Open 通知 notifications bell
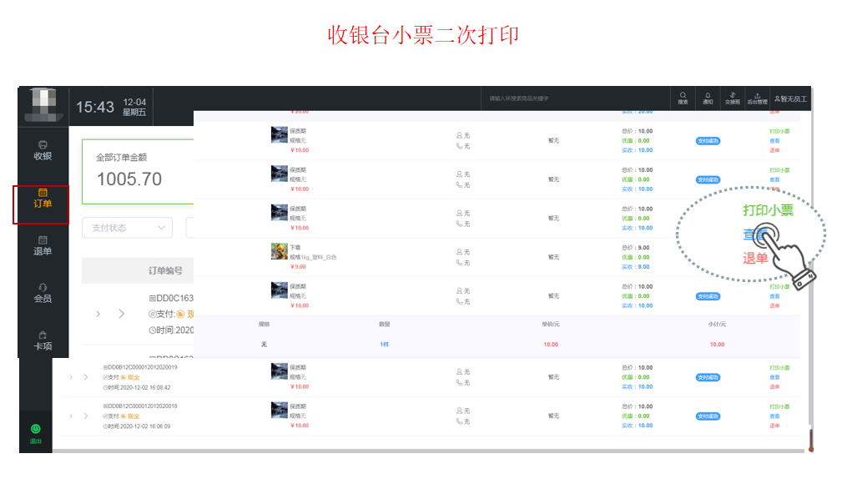The width and height of the screenshot is (842, 504). pyautogui.click(x=708, y=98)
